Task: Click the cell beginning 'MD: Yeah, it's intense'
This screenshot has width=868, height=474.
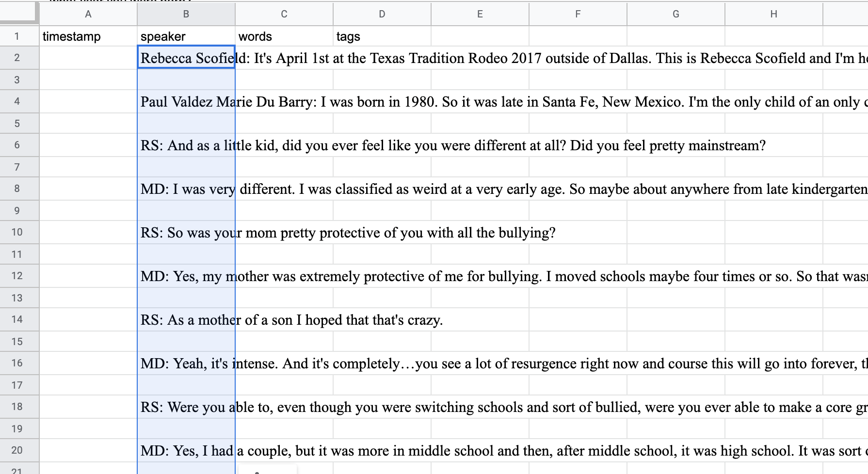Action: coord(186,363)
